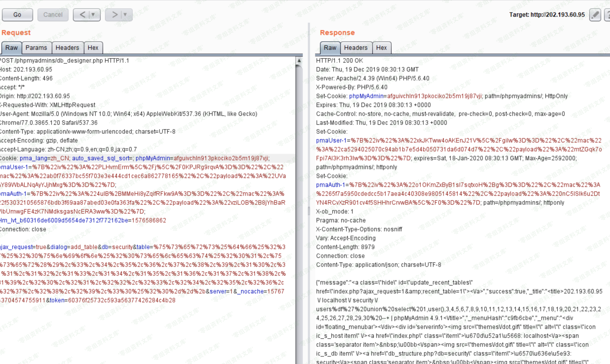610x364 pixels.
Task: Go to next request with forward arrow
Action: (x=115, y=15)
